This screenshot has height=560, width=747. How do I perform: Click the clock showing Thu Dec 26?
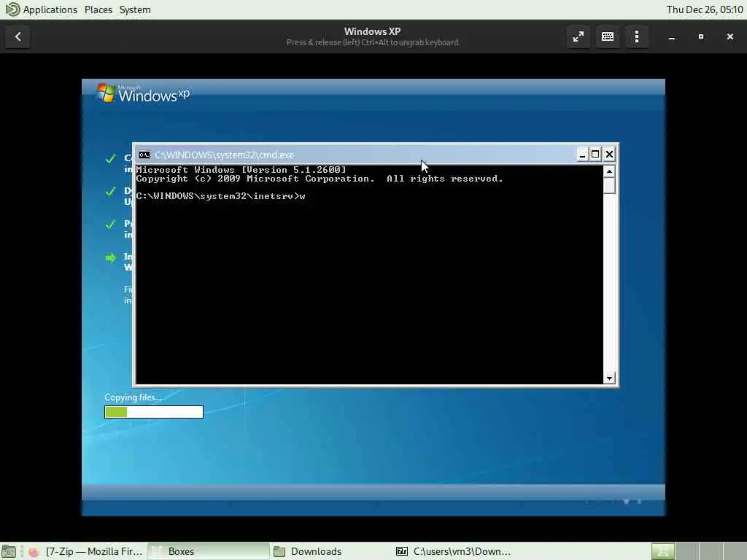[705, 9]
